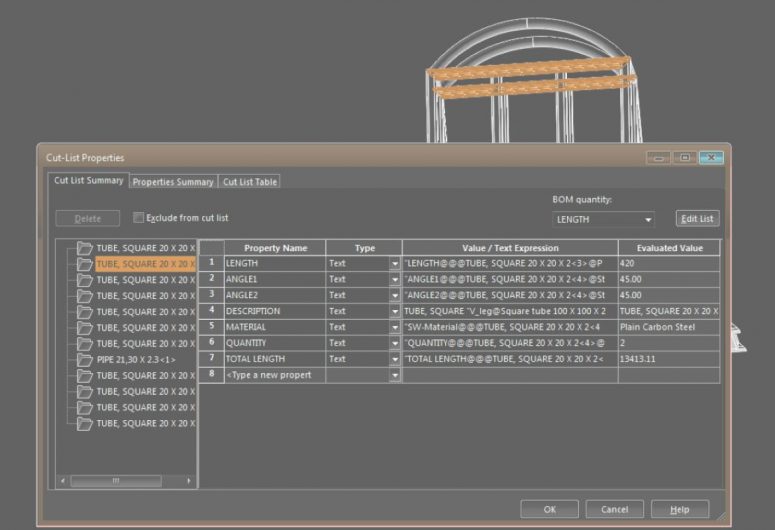Image resolution: width=775 pixels, height=530 pixels.
Task: Switch to the Cut List Table tab
Action: click(x=250, y=182)
